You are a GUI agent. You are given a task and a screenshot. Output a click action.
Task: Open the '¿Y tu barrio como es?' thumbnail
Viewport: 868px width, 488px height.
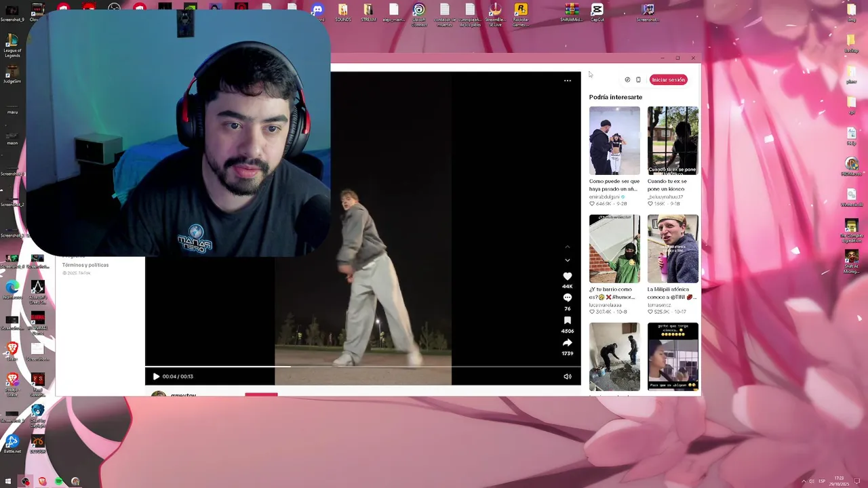coord(614,249)
